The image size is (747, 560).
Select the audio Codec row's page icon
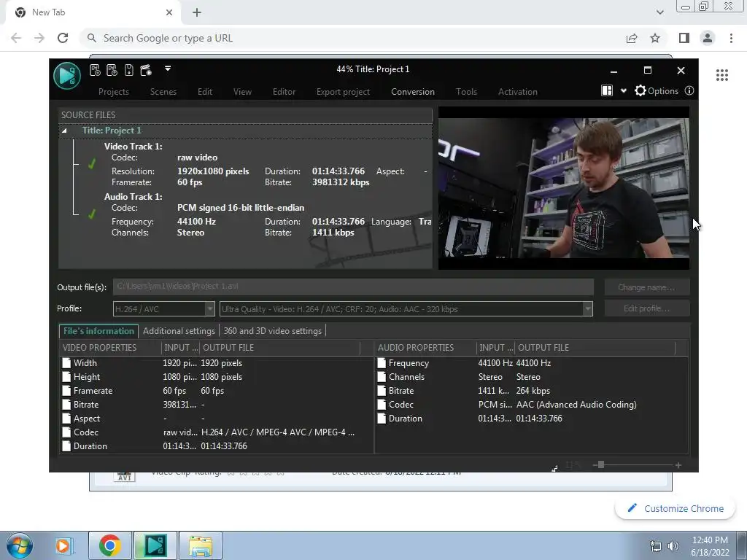[x=381, y=404]
